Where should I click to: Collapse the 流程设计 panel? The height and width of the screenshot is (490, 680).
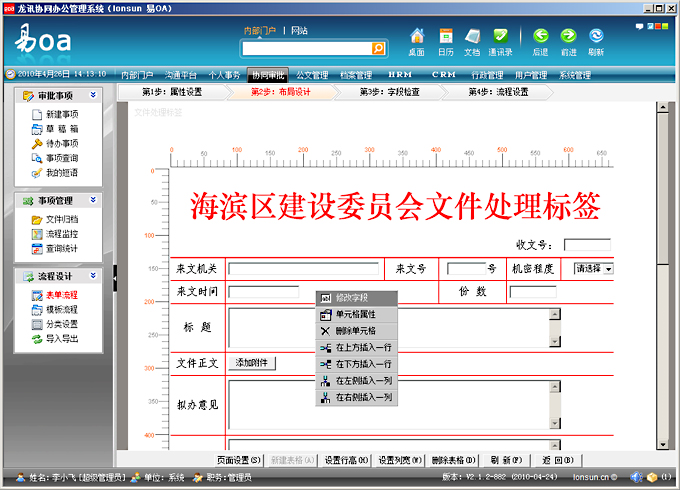click(93, 276)
